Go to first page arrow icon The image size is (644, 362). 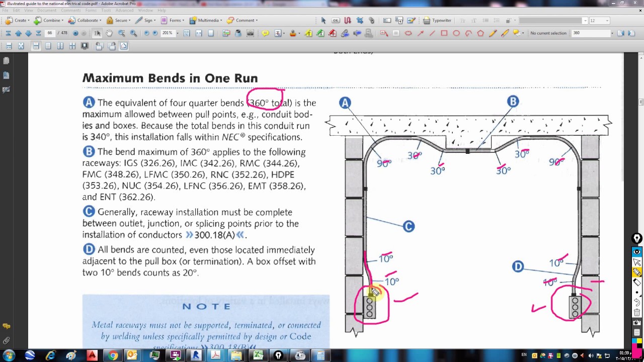8,33
